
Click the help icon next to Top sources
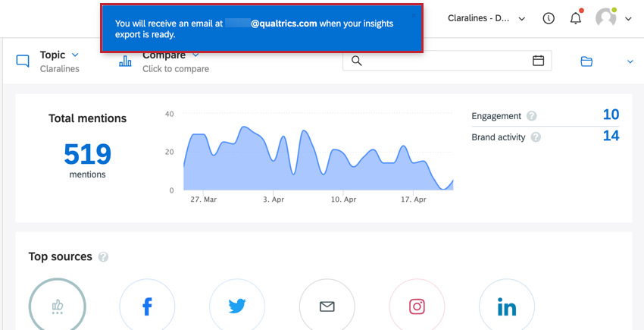104,257
